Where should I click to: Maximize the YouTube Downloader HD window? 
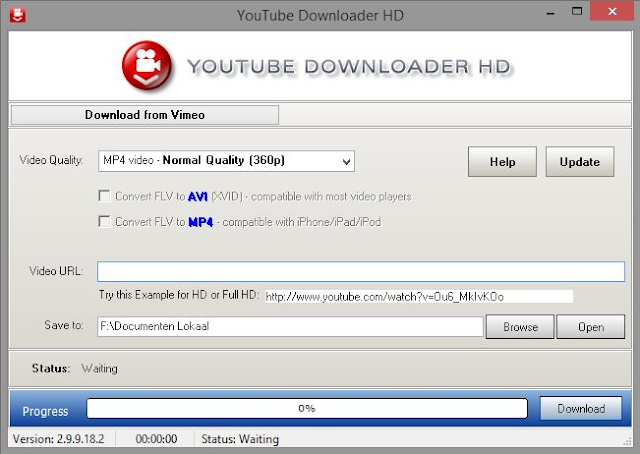click(x=577, y=11)
